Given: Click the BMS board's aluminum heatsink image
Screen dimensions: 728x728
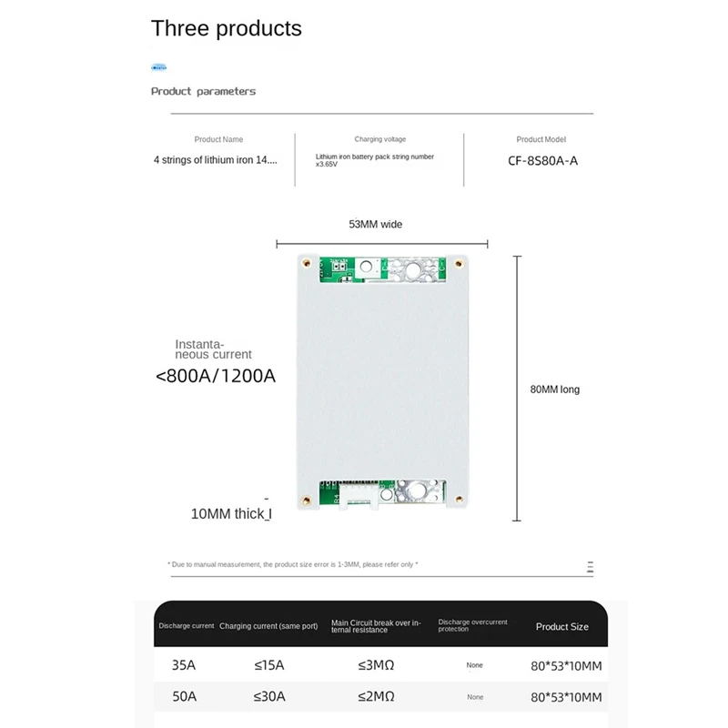Looking at the screenshot, I should click(382, 382).
